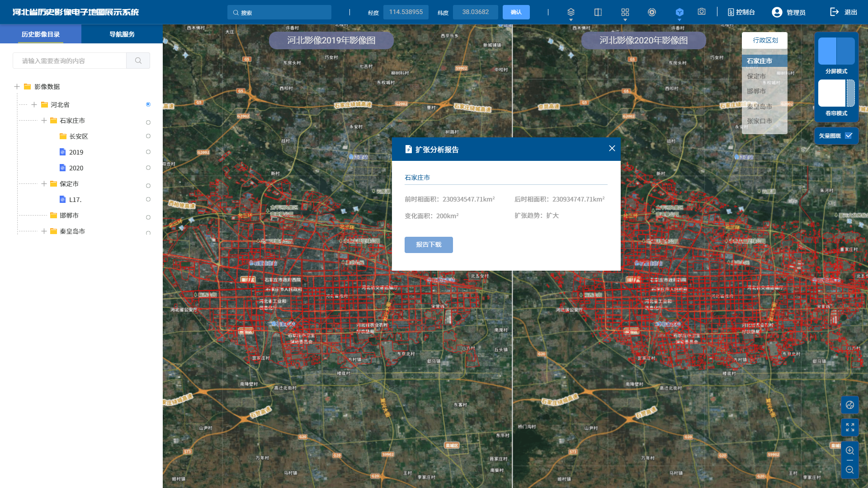This screenshot has width=868, height=488.
Task: Open the layers stack tool
Action: (x=571, y=12)
